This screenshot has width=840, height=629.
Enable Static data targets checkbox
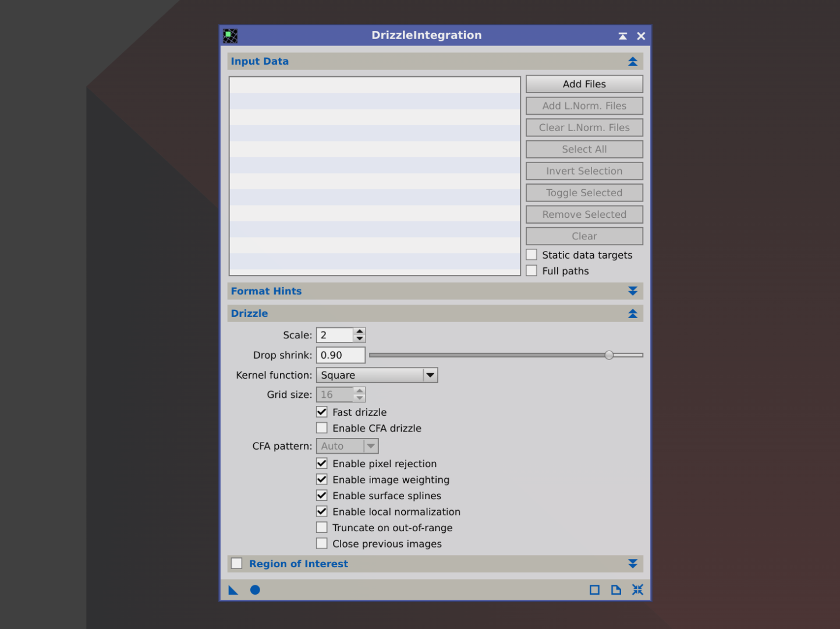(x=531, y=255)
